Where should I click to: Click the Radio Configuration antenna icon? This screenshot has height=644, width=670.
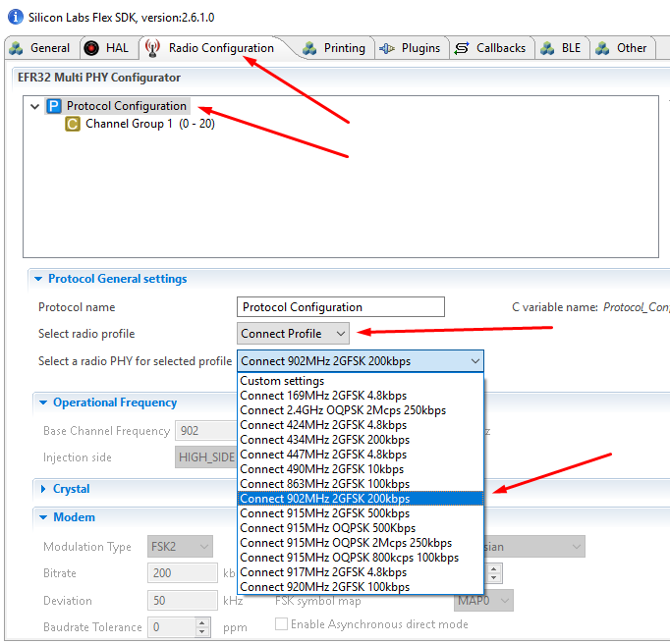(152, 48)
